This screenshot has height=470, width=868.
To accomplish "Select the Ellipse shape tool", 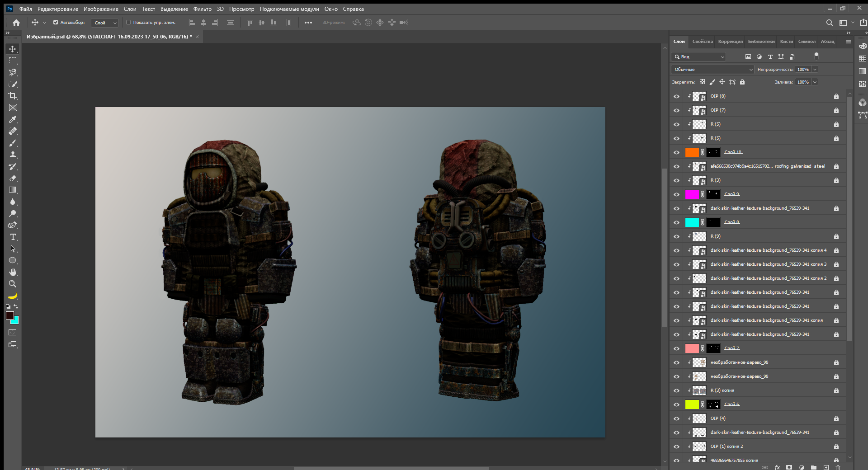I will [13, 260].
